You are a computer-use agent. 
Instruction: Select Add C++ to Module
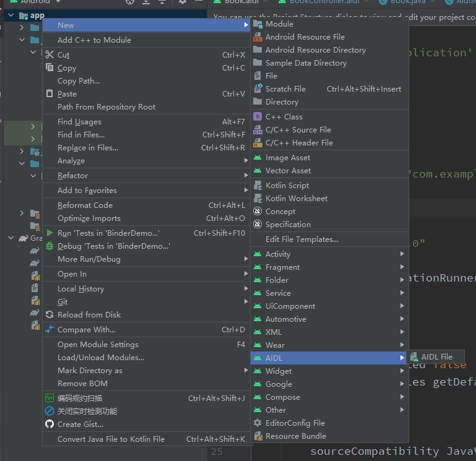(146, 40)
